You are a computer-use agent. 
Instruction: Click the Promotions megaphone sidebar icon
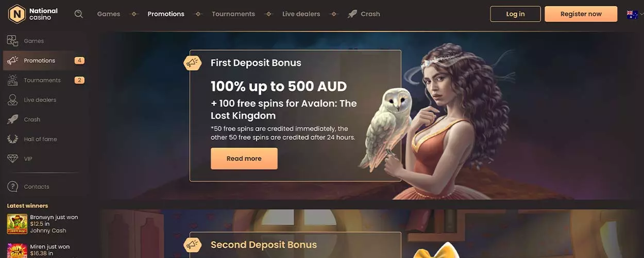13,60
